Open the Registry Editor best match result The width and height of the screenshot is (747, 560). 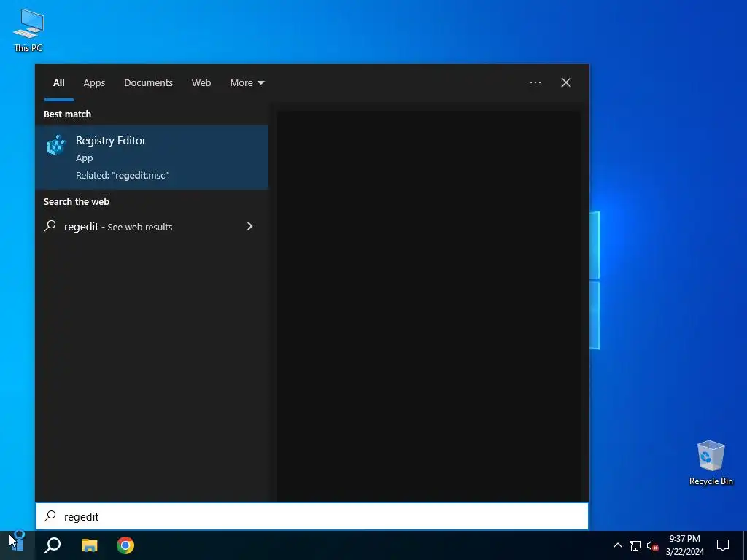(152, 157)
